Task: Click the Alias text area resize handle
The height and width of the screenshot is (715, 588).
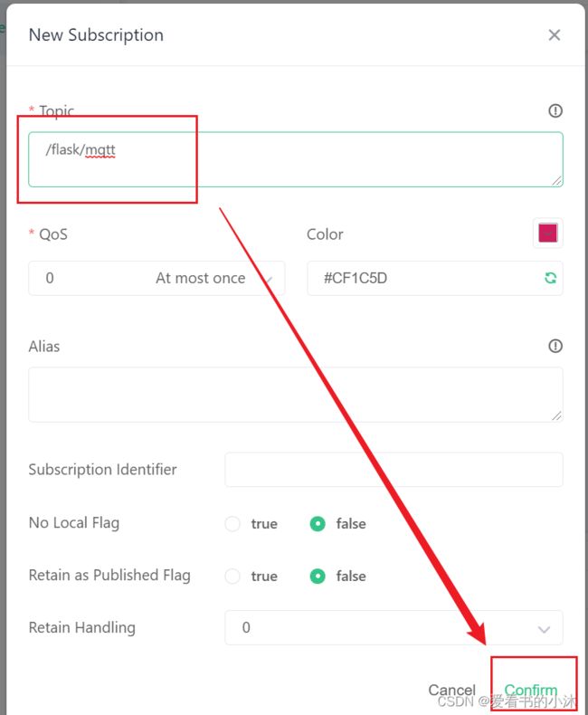Action: point(557,415)
